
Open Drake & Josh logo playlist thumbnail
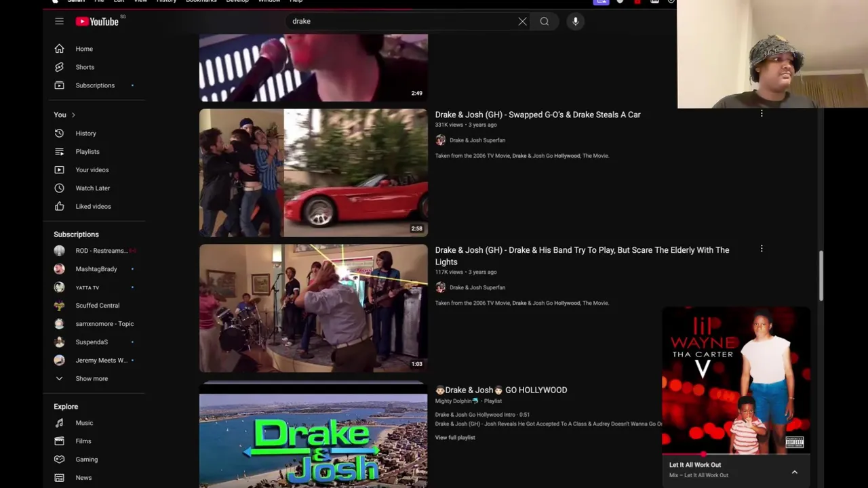tap(313, 439)
